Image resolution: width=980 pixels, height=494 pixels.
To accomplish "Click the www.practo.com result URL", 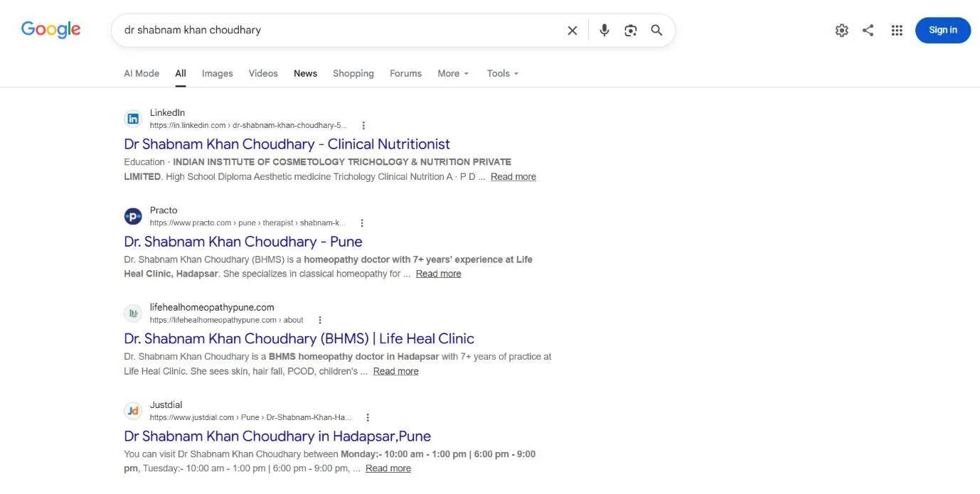I will point(247,223).
